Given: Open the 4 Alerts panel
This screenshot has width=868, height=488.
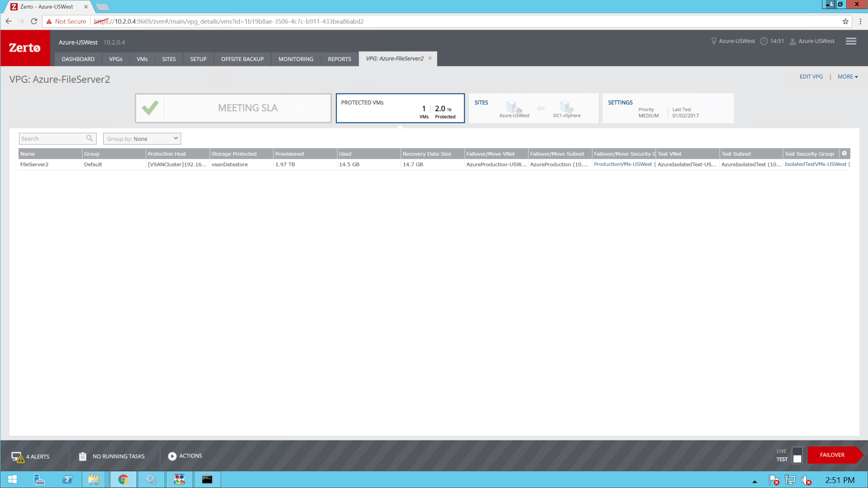Looking at the screenshot, I should pos(30,456).
